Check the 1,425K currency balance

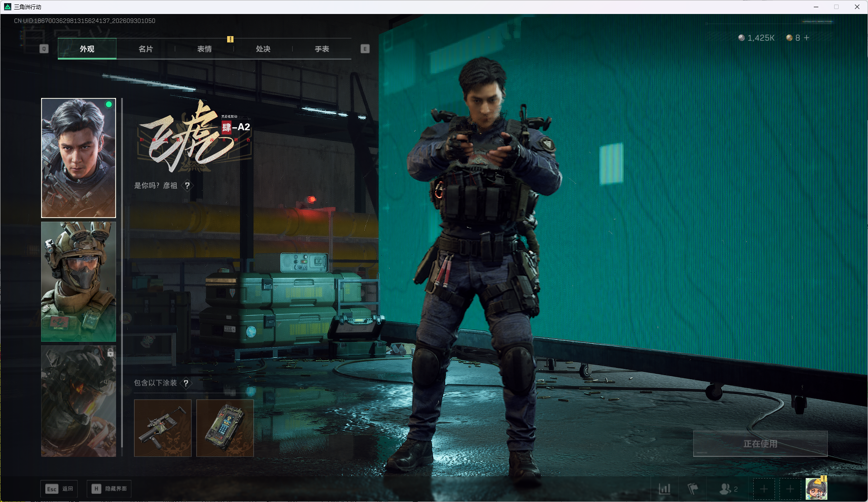[756, 38]
